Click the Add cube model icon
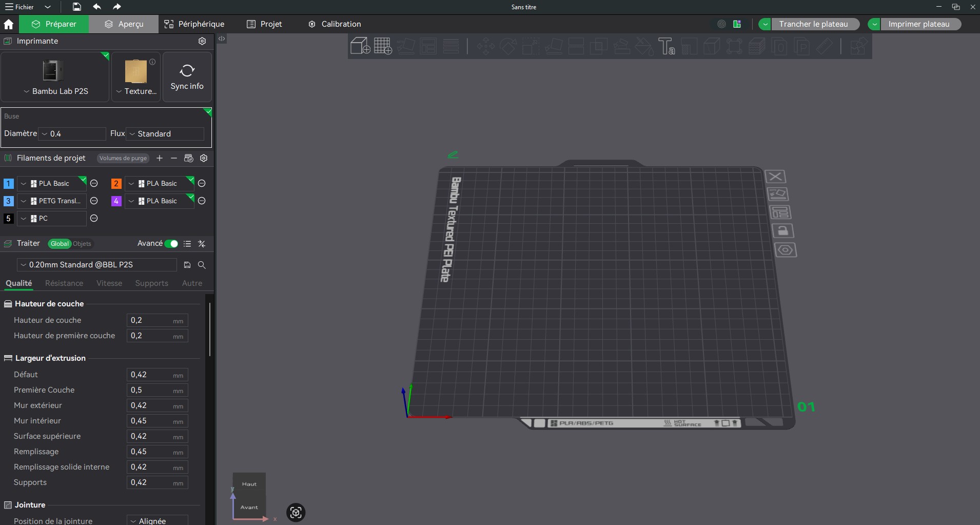The image size is (980, 525). click(x=360, y=46)
